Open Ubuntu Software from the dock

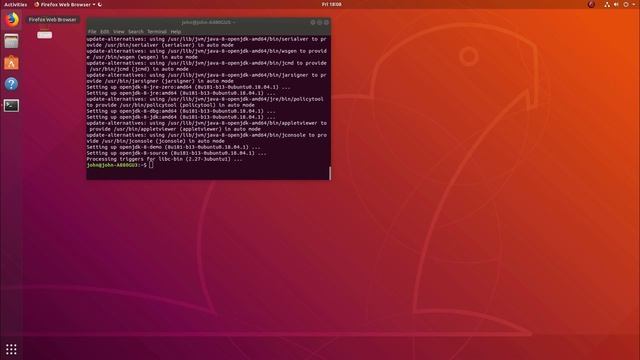(x=11, y=63)
